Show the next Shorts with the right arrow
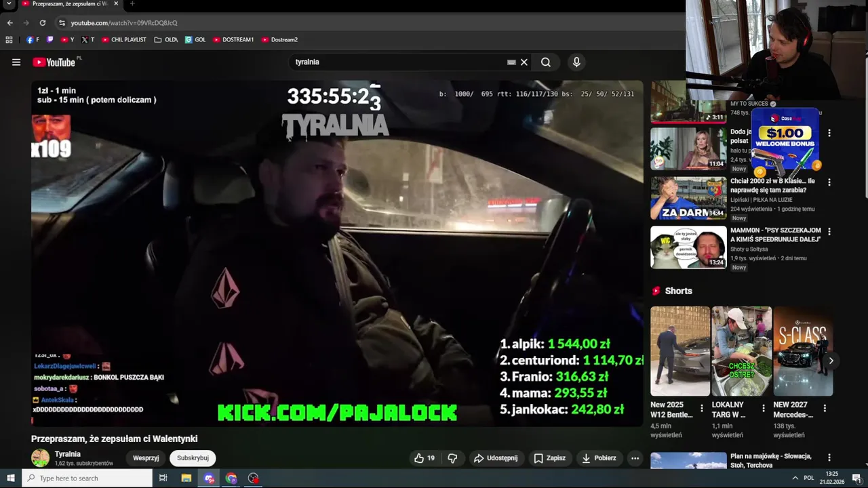The image size is (868, 488). [831, 361]
